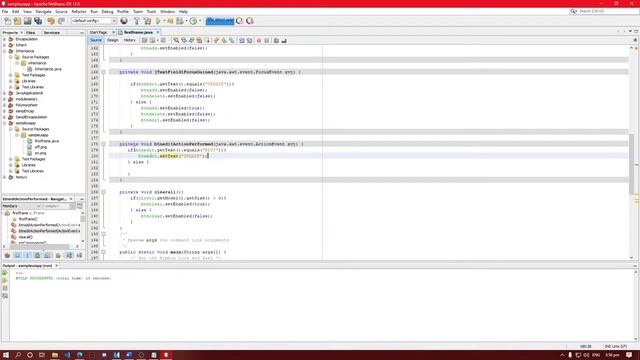Image resolution: width=640 pixels, height=360 pixels.
Task: Click the Re-run green icon in Output panel
Action: click(x=5, y=273)
